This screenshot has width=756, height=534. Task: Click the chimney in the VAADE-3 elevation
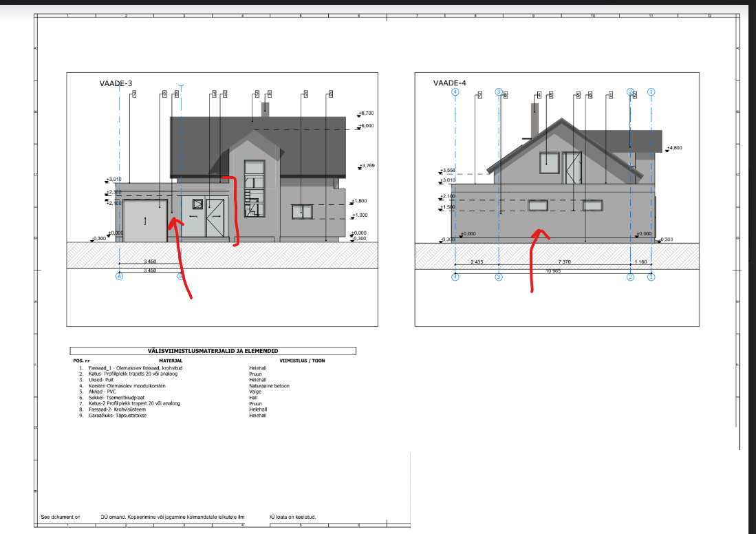[x=265, y=109]
